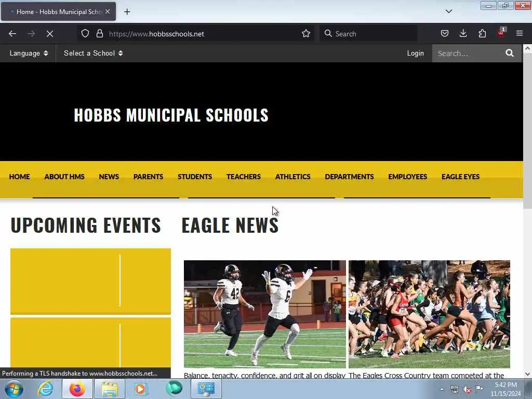Image resolution: width=532 pixels, height=399 pixels.
Task: Click the page scrollbar down arrow
Action: [528, 374]
